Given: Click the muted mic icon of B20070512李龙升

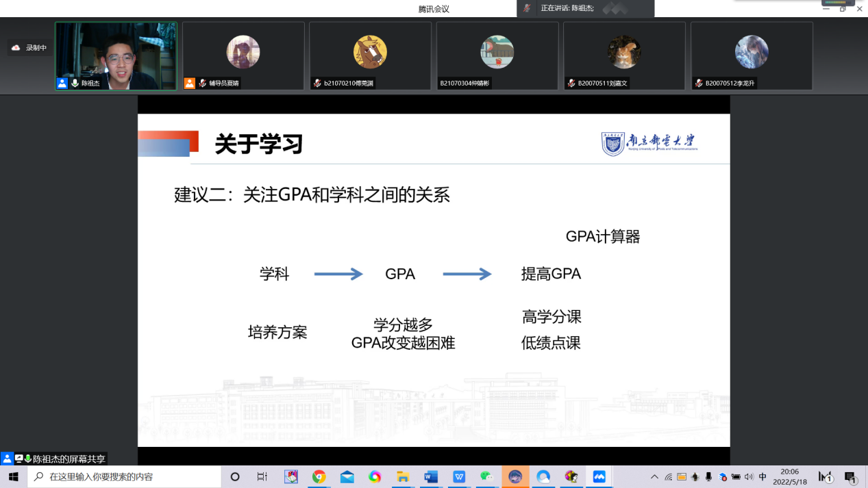Looking at the screenshot, I should (699, 84).
